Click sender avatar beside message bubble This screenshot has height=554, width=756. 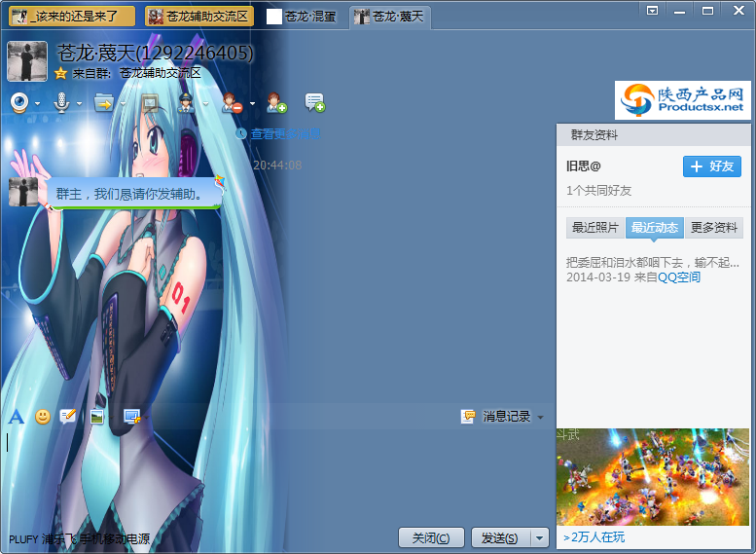point(23,192)
